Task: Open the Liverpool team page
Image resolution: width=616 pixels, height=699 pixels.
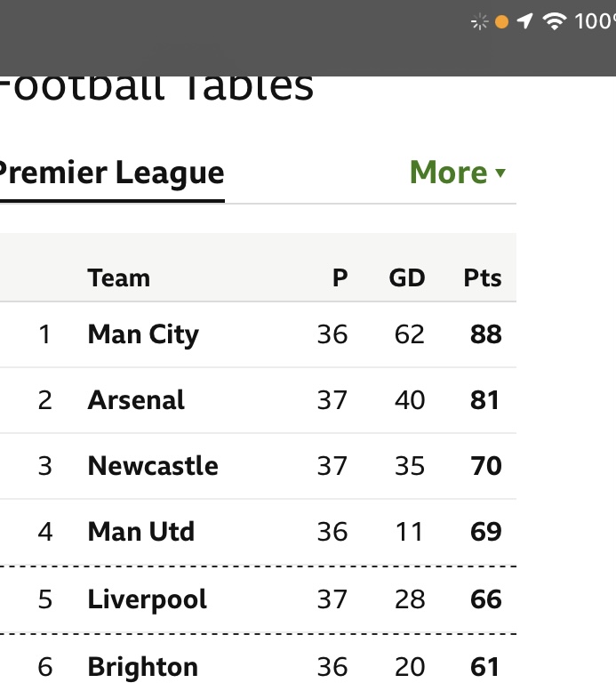Action: point(147,599)
